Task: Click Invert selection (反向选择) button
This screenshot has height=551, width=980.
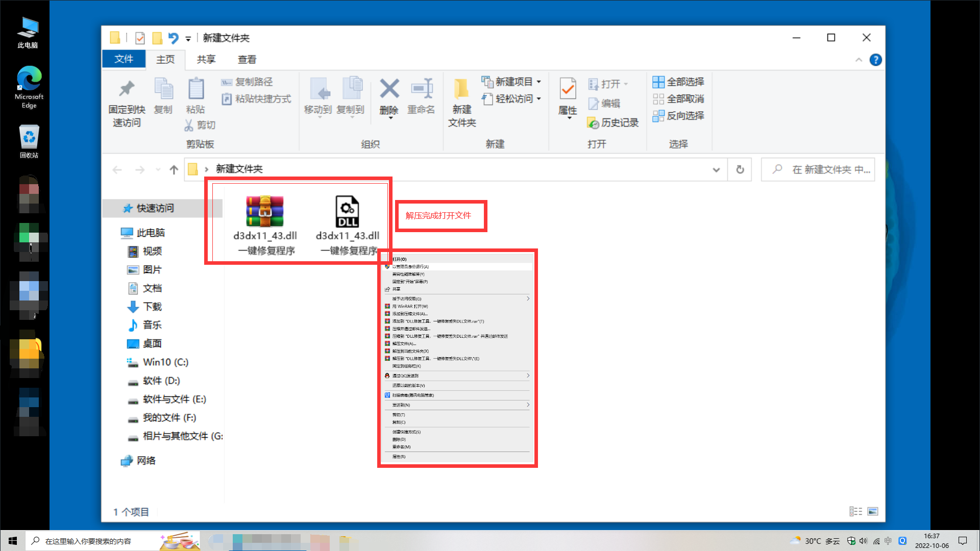Action: click(678, 116)
